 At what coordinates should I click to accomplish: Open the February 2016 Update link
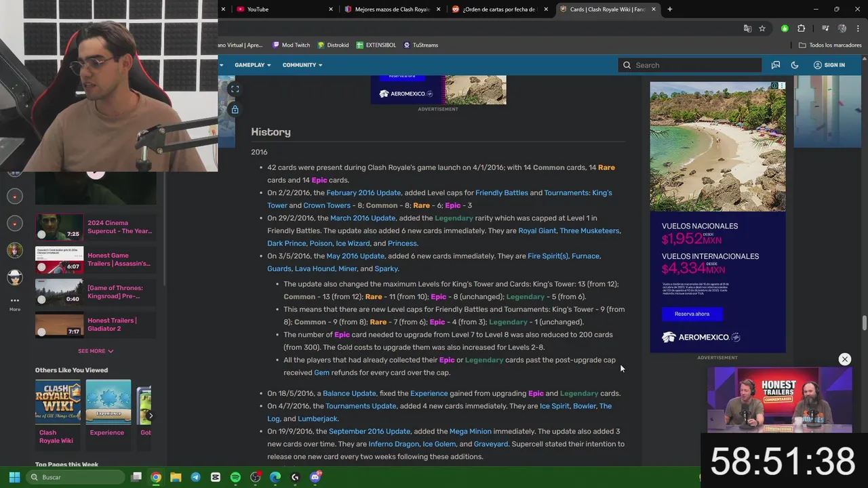click(x=363, y=192)
